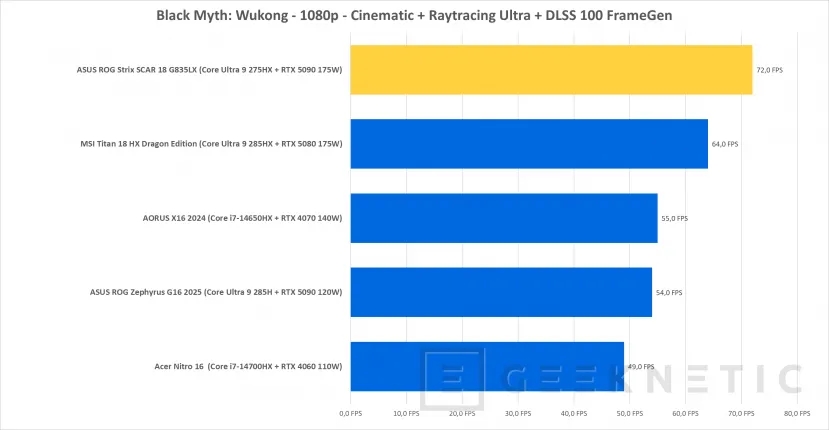Click the '64,0 FPS' data value
Viewport: 829px width, 430px height.
[725, 144]
